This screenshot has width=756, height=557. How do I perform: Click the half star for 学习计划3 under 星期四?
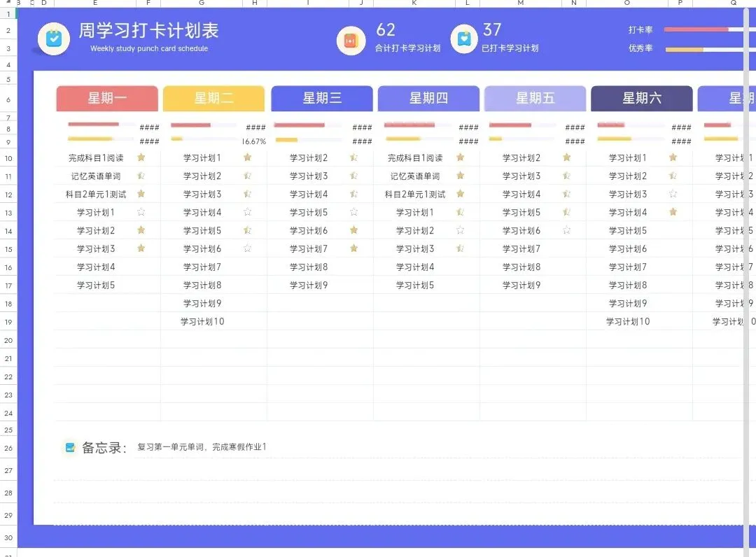tap(461, 248)
